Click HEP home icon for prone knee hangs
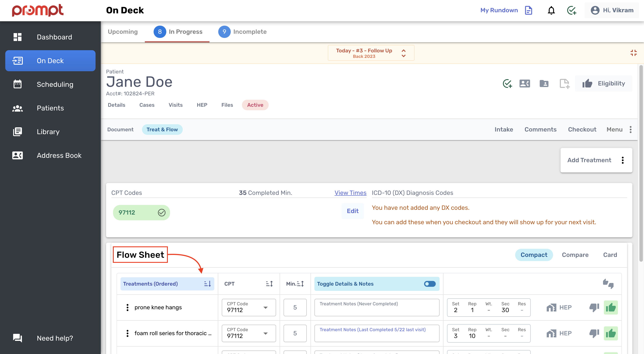644x354 pixels. (551, 307)
